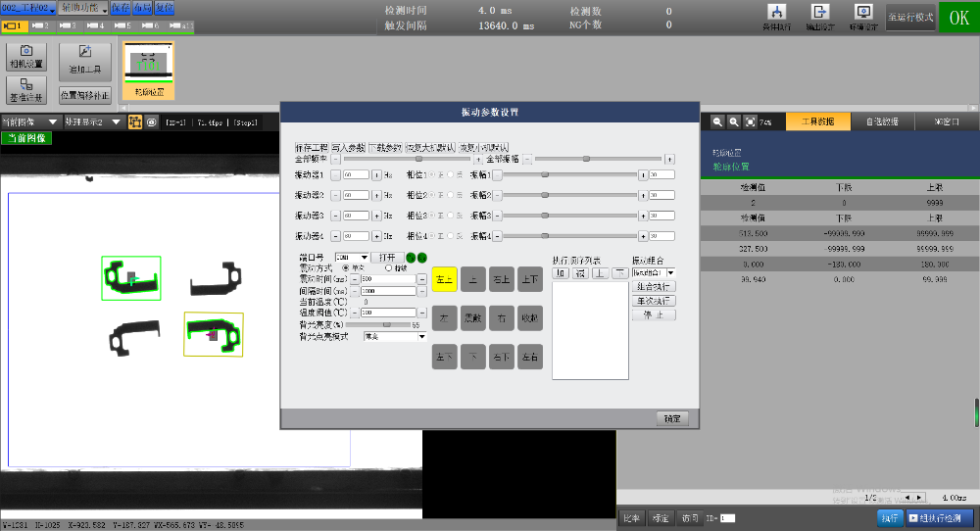Image resolution: width=980 pixels, height=531 pixels.
Task: Open the 基准注册 reference registration icon
Action: (x=26, y=90)
